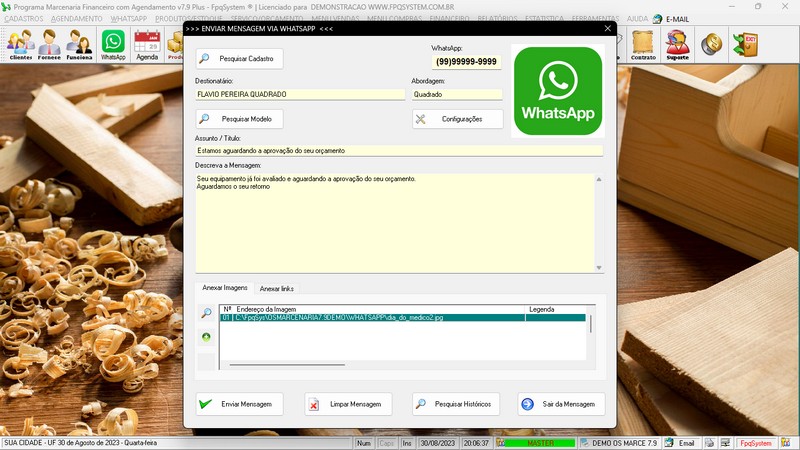Screen dimensions: 800x450
Task: Open Configurações button
Action: (x=458, y=119)
